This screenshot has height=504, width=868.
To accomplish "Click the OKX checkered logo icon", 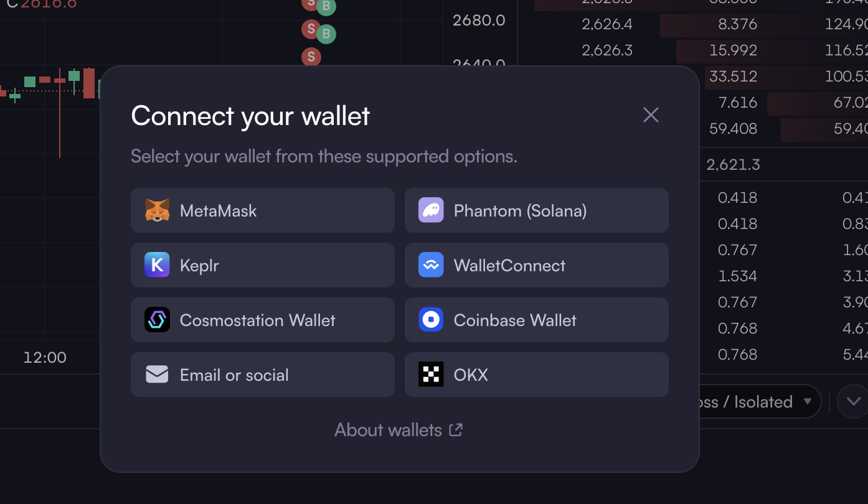I will pyautogui.click(x=431, y=375).
